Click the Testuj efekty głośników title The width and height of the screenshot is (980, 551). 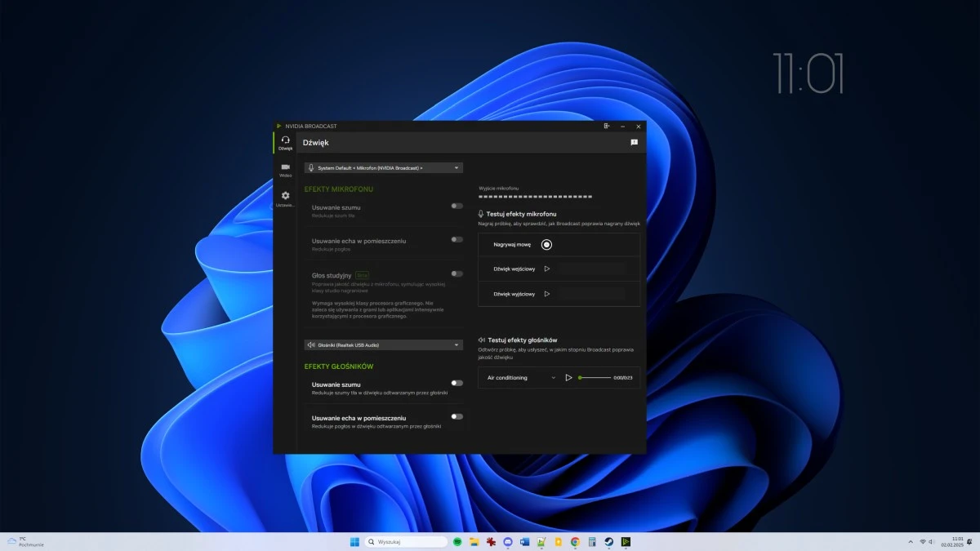click(522, 340)
